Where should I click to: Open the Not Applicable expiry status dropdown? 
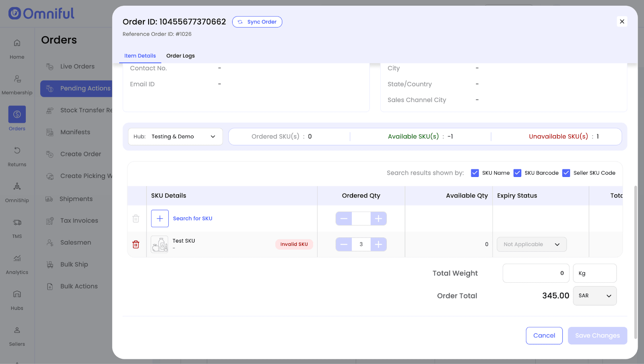[531, 245]
